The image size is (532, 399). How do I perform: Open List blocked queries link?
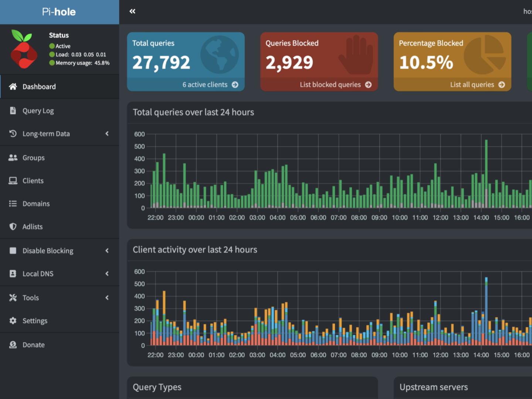point(335,85)
